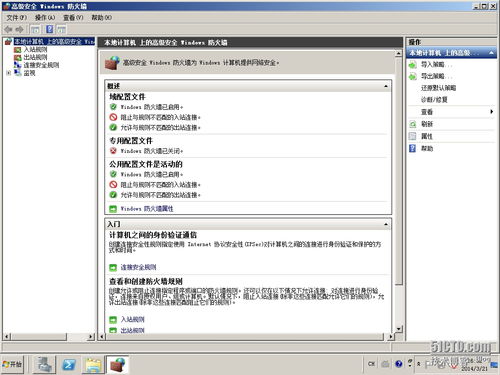Click the help icon in actions pane
This screenshot has width=500, height=375.
tap(413, 148)
